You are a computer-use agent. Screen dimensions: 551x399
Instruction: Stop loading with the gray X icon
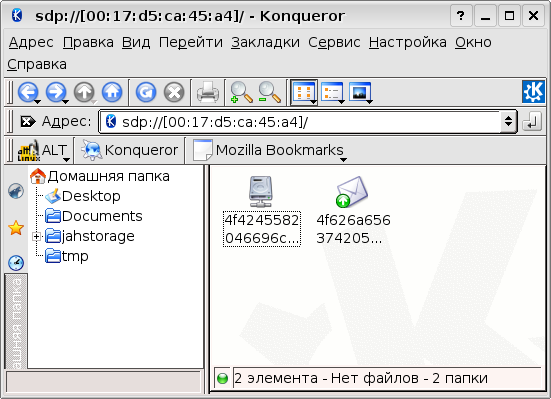point(174,92)
